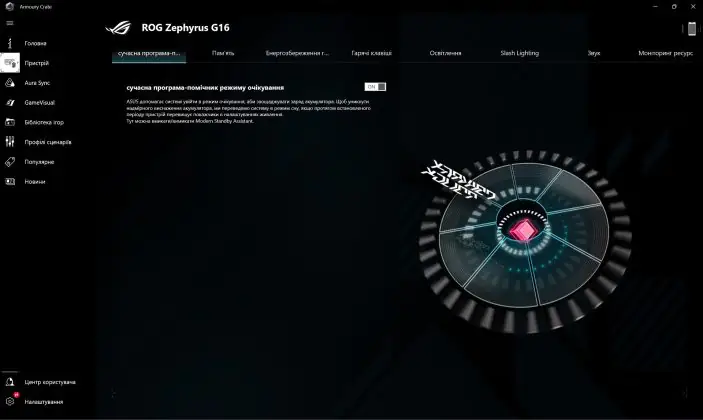Minimize the Armoury Crate window
The width and height of the screenshot is (703, 420).
(655, 6)
